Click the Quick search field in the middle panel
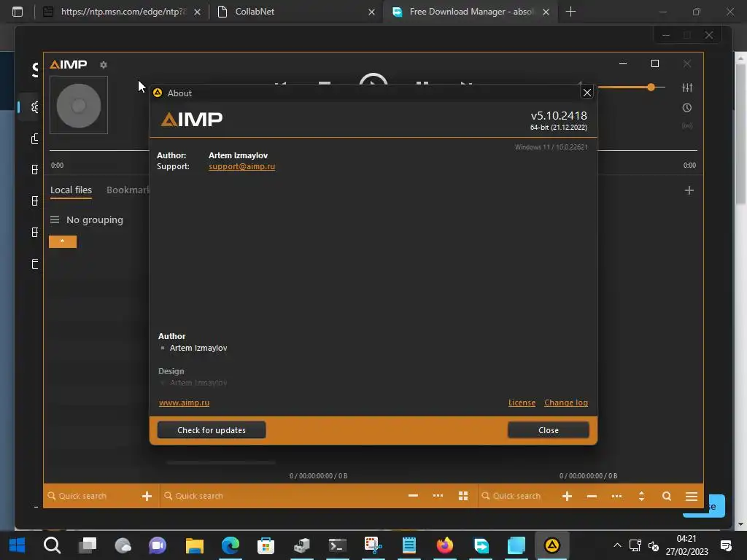The image size is (747, 560). pyautogui.click(x=281, y=496)
